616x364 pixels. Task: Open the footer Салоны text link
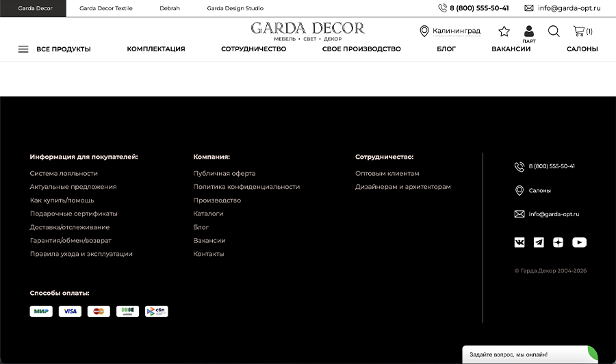[540, 190]
